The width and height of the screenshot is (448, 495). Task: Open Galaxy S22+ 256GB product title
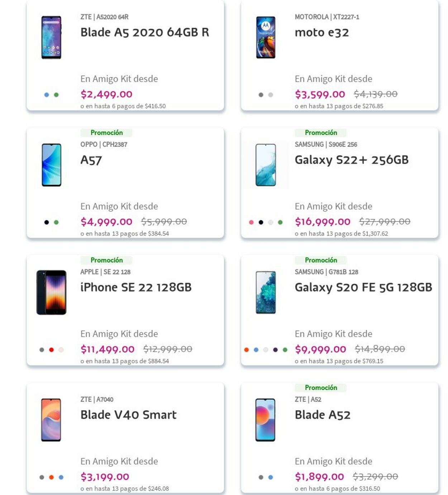[x=351, y=160]
